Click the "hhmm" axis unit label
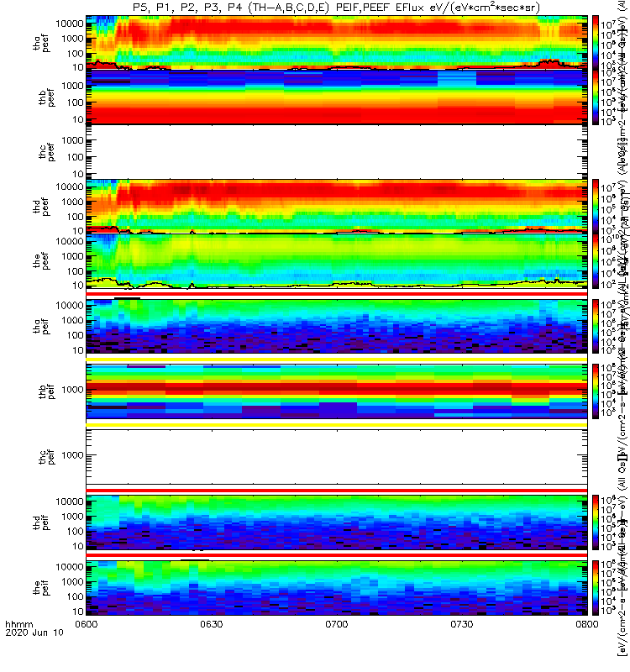Screen dimensions: 630x672 click(18, 624)
